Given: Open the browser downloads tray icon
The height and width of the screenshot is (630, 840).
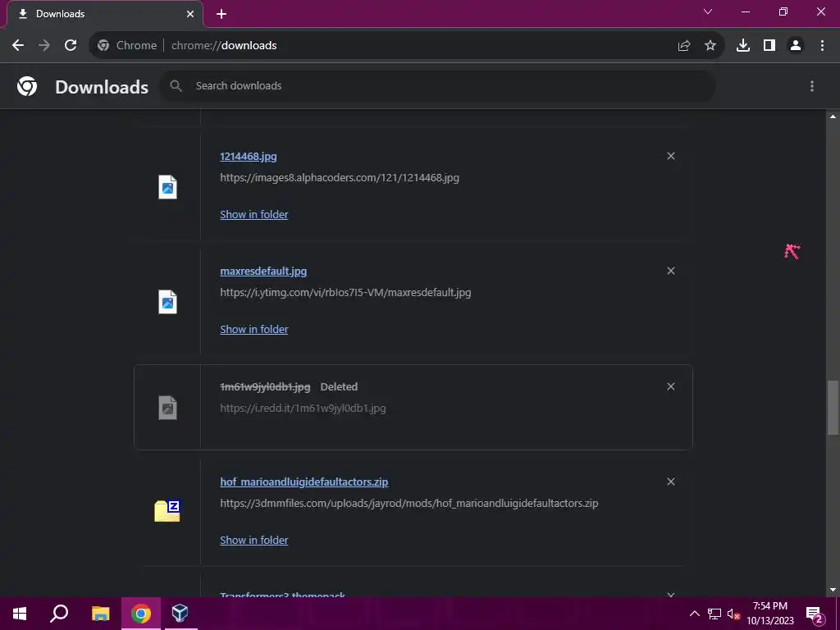Looking at the screenshot, I should [742, 46].
